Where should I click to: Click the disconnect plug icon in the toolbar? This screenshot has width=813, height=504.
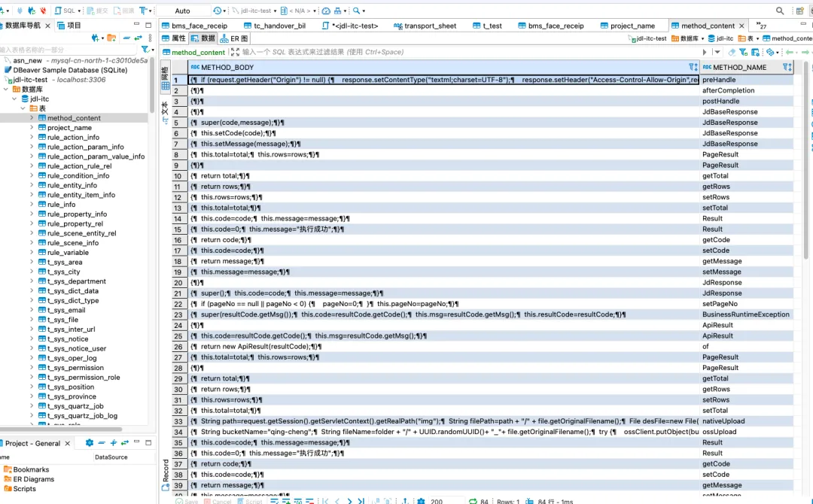[x=43, y=11]
